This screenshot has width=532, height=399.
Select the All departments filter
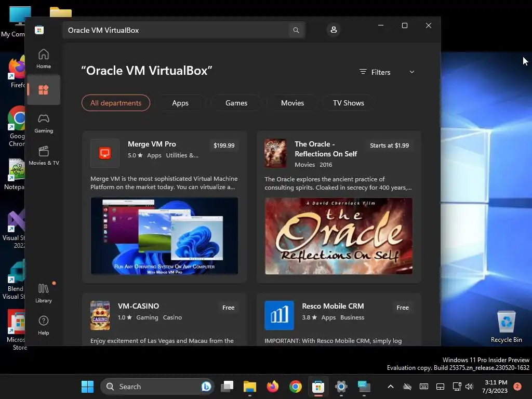point(116,103)
